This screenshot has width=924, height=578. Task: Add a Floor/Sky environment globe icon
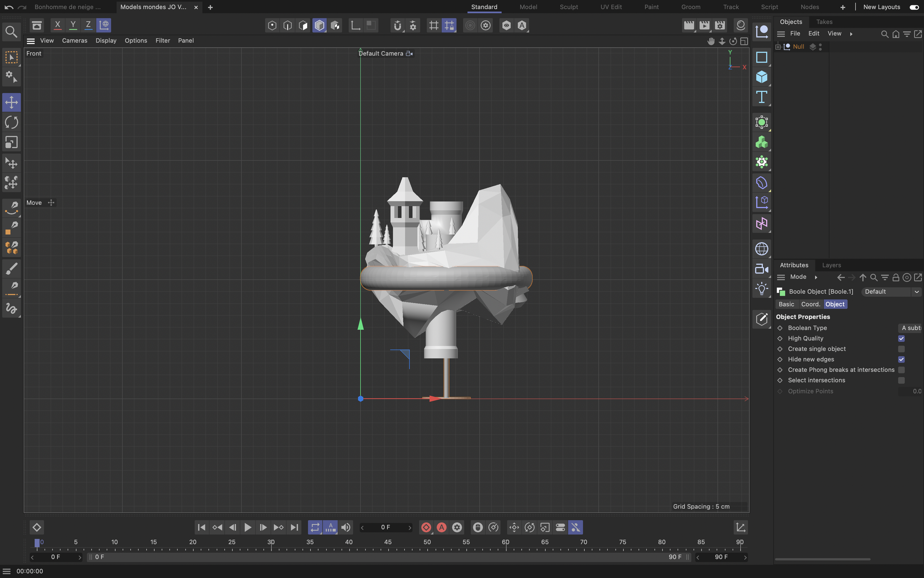pos(762,249)
